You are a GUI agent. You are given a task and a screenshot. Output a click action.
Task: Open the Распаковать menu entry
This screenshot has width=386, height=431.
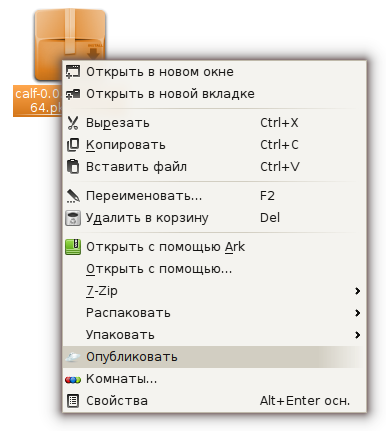(215, 313)
